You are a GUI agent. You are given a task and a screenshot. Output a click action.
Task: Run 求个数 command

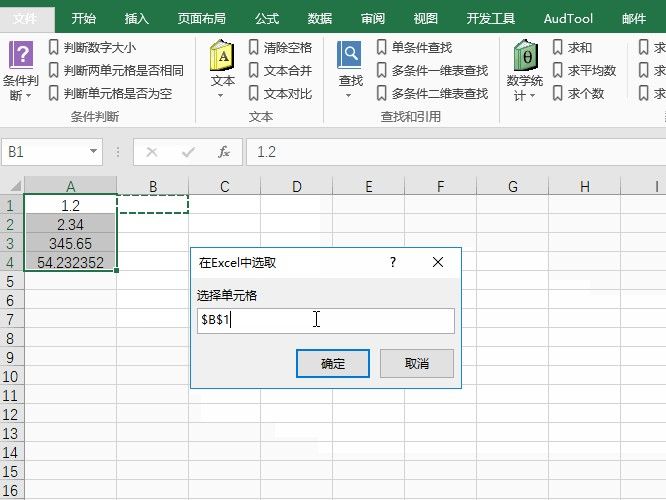[578, 93]
